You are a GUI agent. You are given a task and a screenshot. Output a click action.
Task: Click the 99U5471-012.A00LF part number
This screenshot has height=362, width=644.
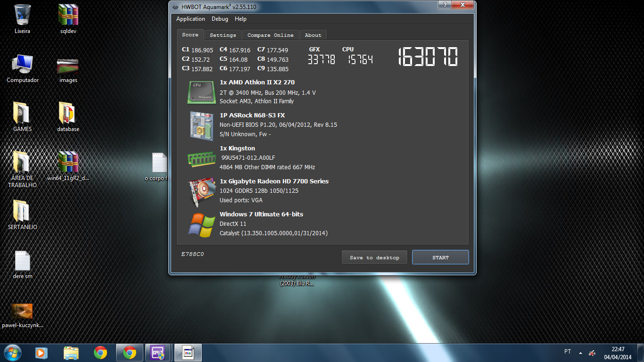[248, 158]
